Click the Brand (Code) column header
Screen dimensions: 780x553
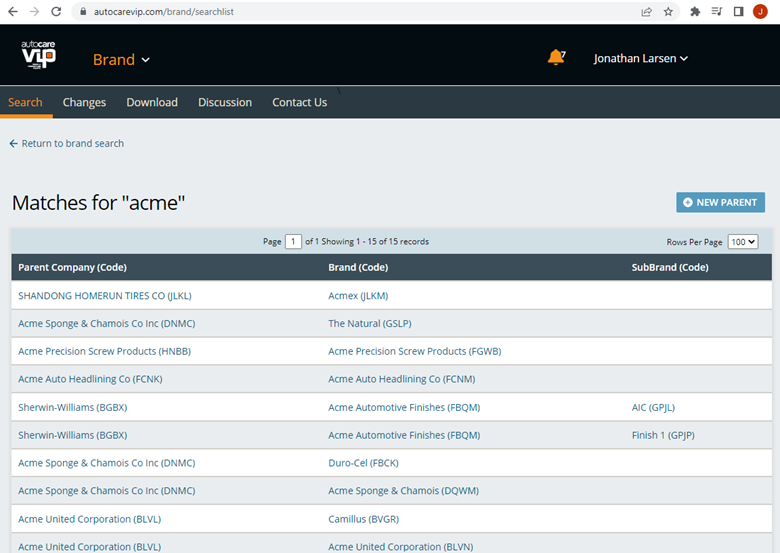358,267
